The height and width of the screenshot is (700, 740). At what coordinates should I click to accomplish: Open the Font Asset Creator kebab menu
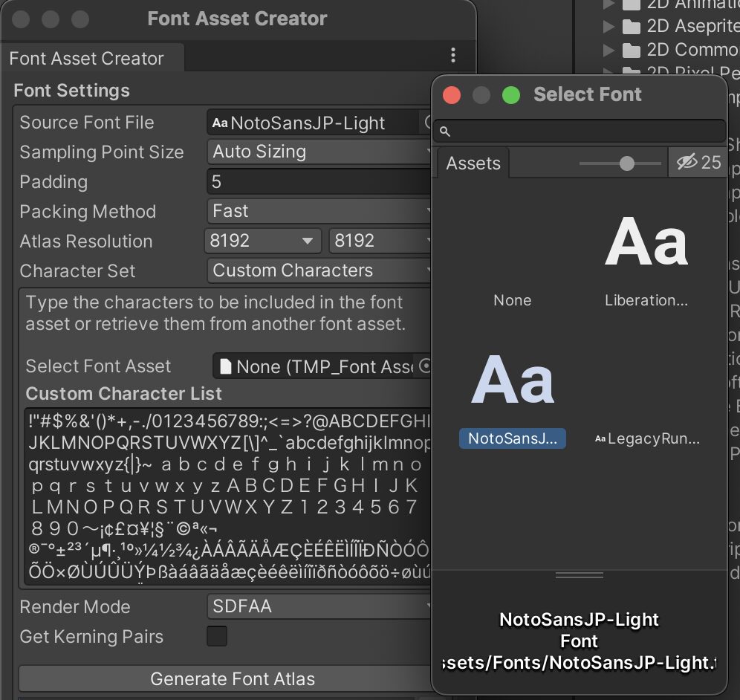[453, 56]
